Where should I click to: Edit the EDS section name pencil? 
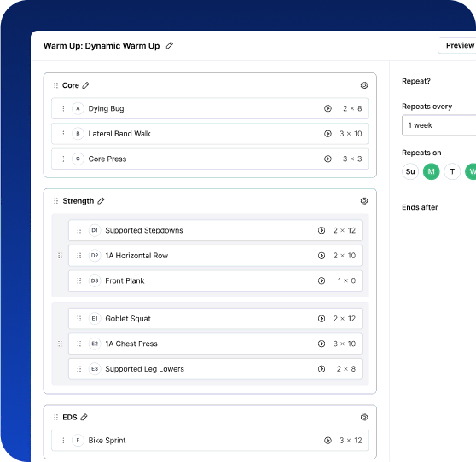click(84, 417)
